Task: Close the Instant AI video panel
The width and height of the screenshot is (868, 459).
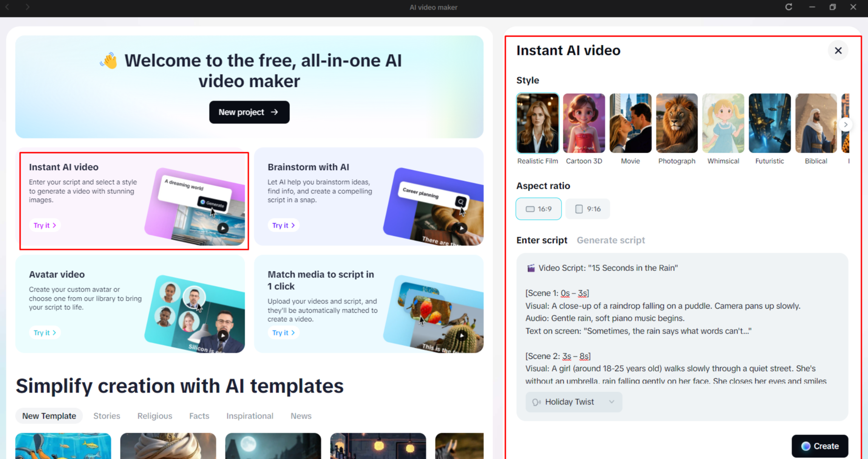Action: point(838,50)
